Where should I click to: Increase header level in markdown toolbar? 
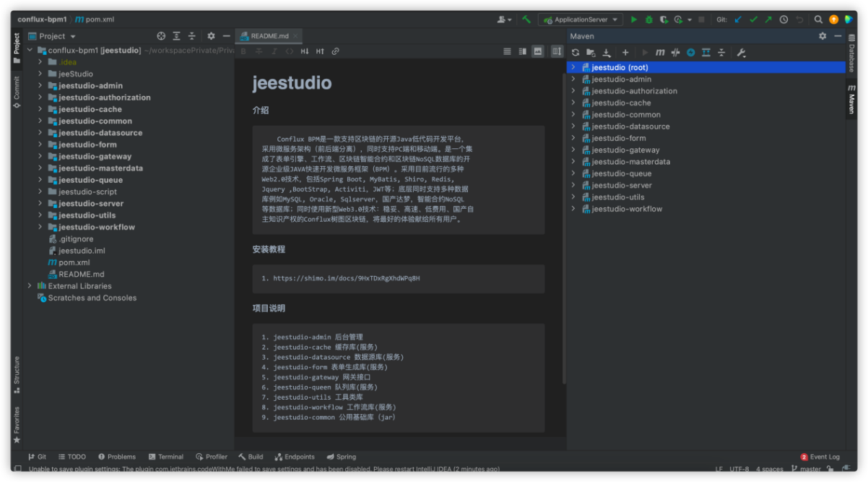coord(320,51)
